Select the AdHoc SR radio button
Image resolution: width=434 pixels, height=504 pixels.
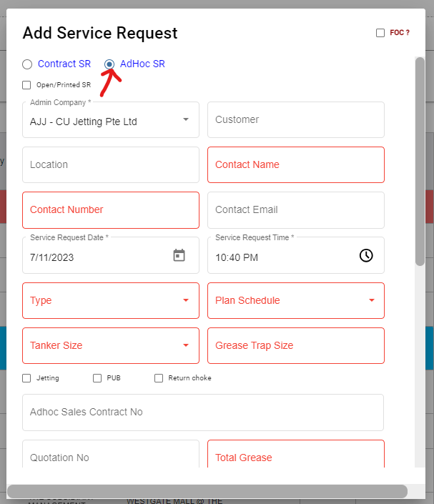(109, 64)
